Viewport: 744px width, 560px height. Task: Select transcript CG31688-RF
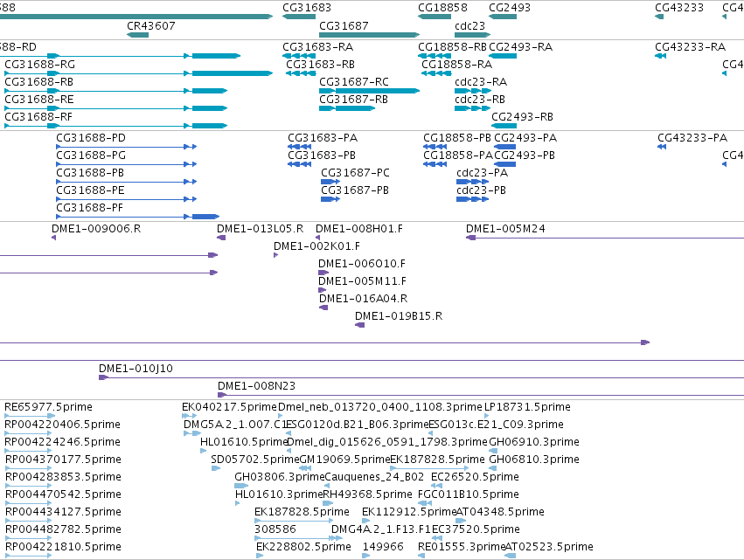click(38, 117)
